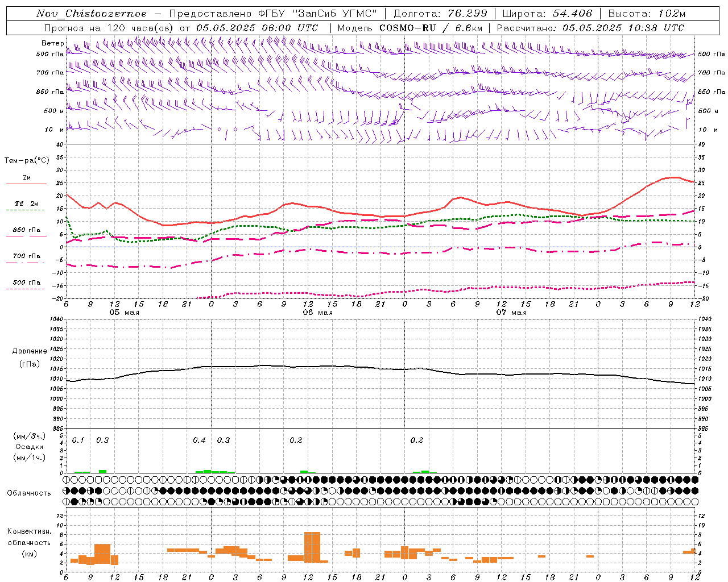728x582 pixels.
Task: Click the 'Облачность' cloud cover label
Action: tap(29, 493)
